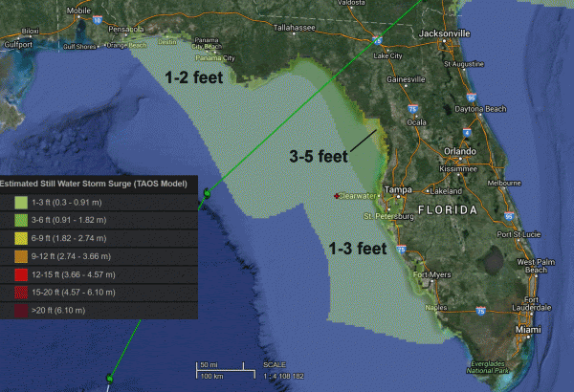The width and height of the screenshot is (574, 392).
Task: Click the Panama City label
Action: point(215,57)
